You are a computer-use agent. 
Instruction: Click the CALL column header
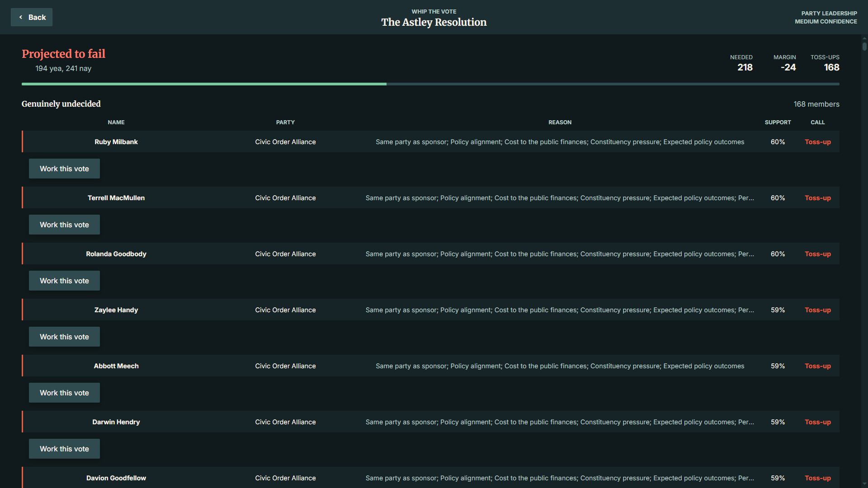click(817, 122)
